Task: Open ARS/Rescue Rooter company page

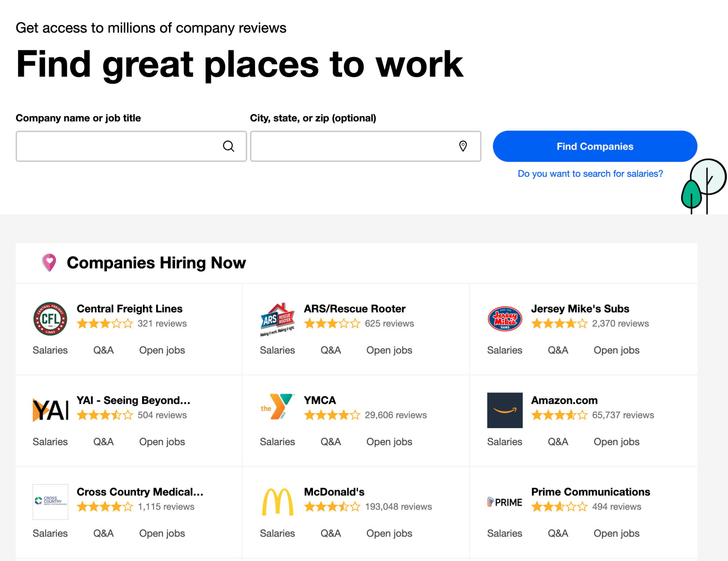Action: 354,309
